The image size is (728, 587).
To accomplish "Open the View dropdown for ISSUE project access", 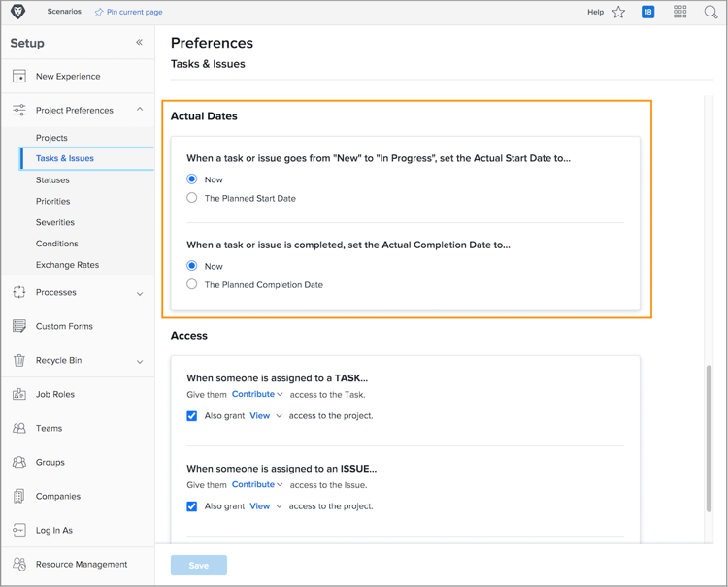I will [265, 506].
